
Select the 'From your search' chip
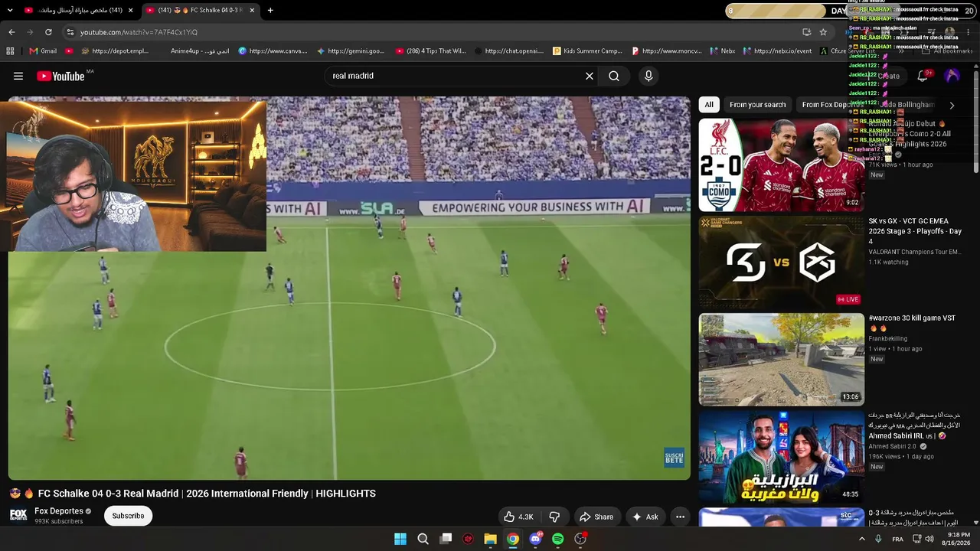pyautogui.click(x=758, y=105)
